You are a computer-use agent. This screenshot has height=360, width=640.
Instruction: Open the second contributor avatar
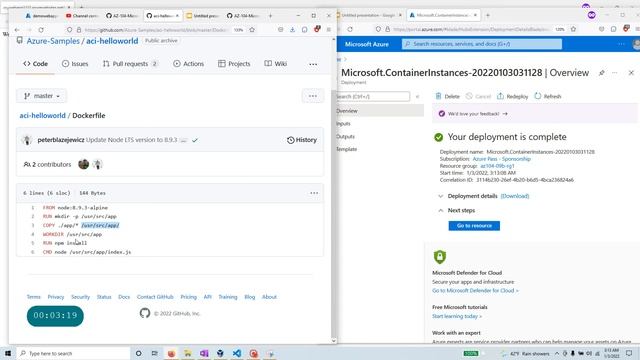[97, 164]
